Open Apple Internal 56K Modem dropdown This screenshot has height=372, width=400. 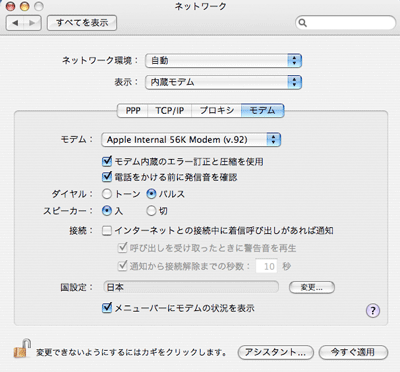[191, 140]
